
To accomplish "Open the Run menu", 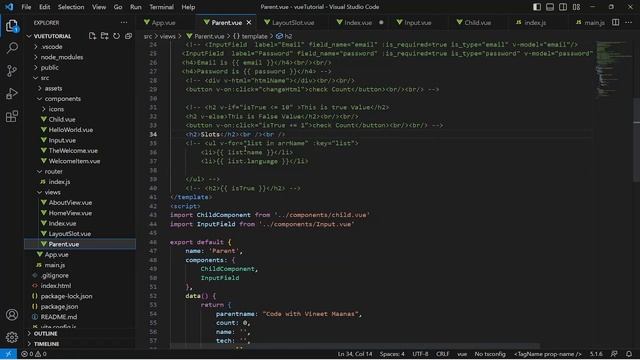I will (x=136, y=7).
